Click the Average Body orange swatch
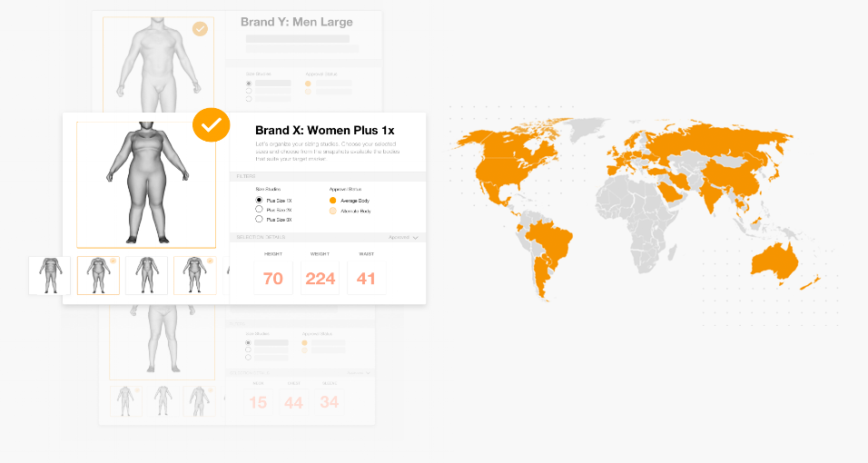Viewport: 868px width, 463px height. (x=332, y=201)
